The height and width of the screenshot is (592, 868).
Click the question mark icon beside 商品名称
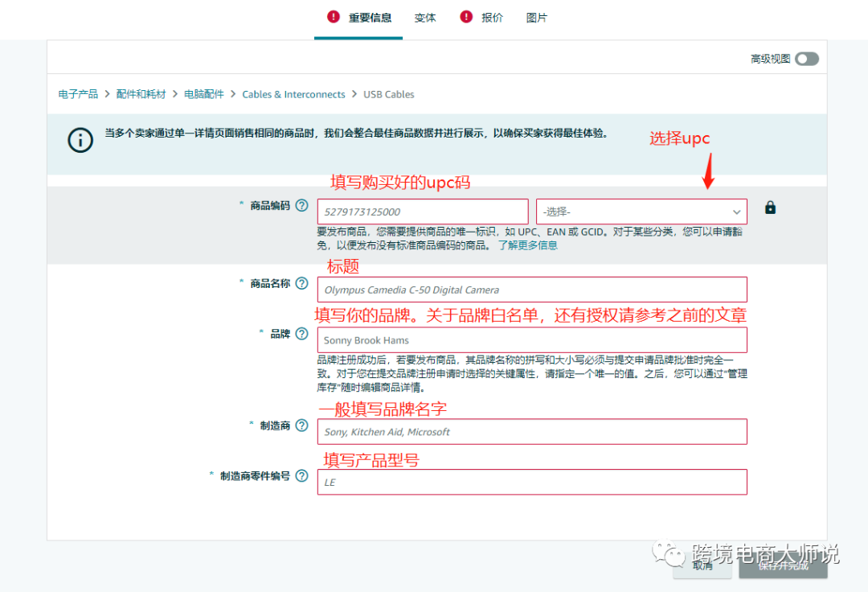click(x=301, y=283)
